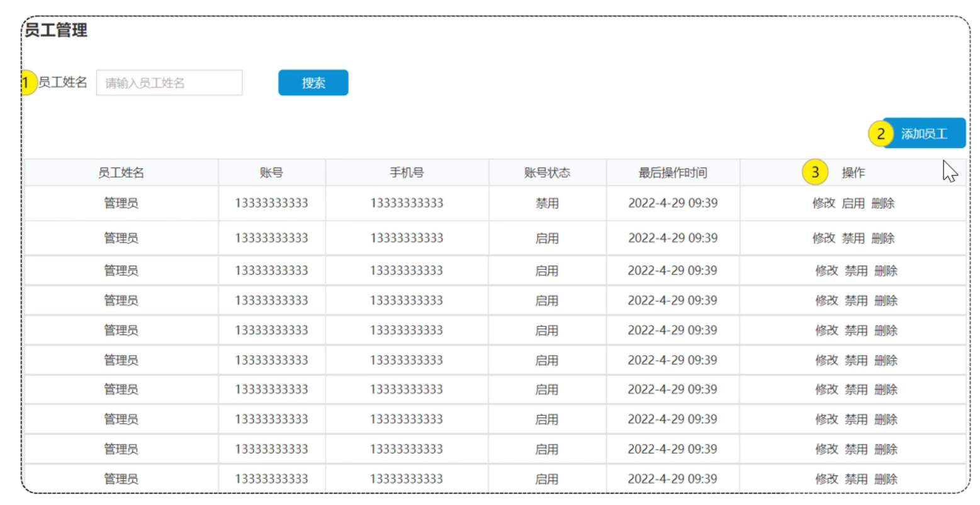Click the blue 搜索 button
The image size is (980, 505).
[x=313, y=82]
